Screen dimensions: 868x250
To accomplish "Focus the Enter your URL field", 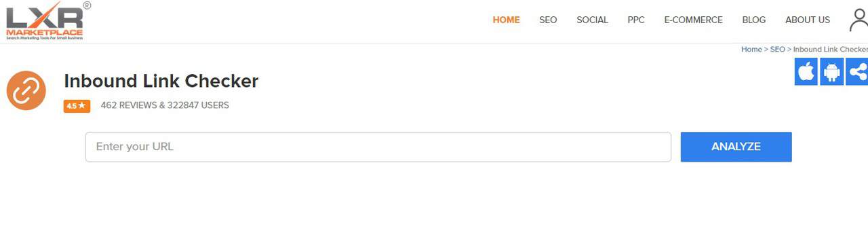I will 378,147.
